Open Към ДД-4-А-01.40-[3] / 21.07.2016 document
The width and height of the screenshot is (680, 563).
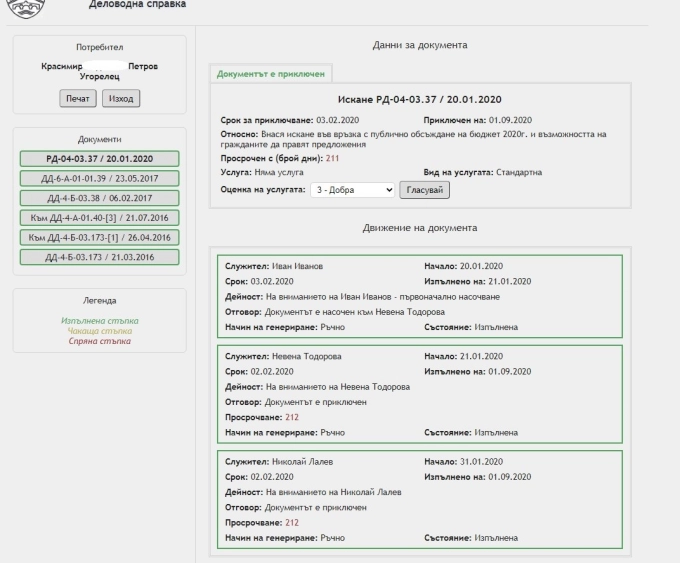(x=99, y=217)
